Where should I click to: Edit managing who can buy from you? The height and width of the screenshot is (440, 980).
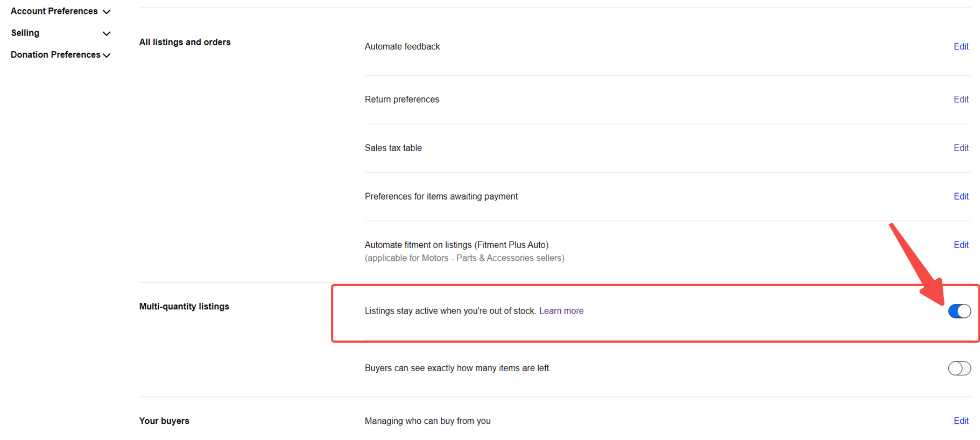coord(961,421)
